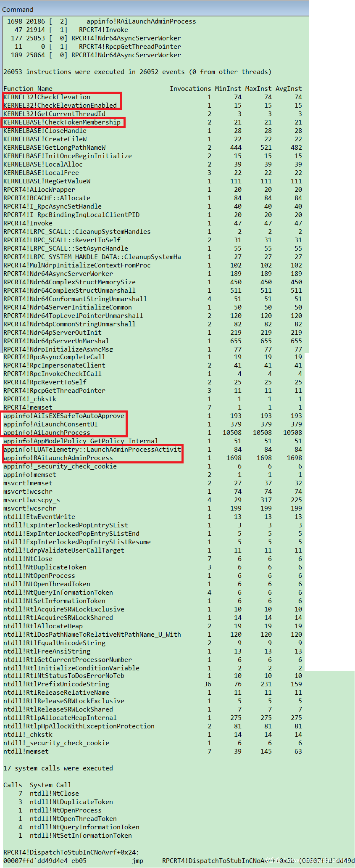
Task: Select ntdll!NtSetInformationToken in System Call list
Action: [81, 835]
